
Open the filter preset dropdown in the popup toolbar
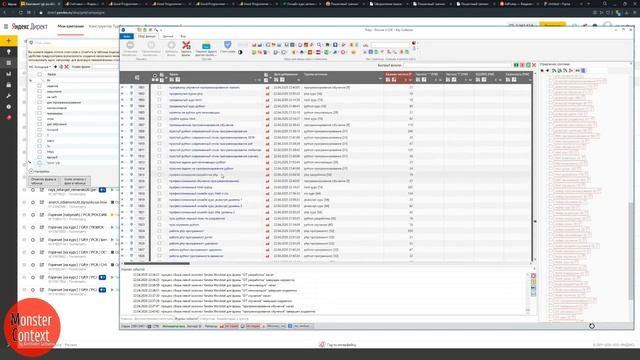(40, 67)
